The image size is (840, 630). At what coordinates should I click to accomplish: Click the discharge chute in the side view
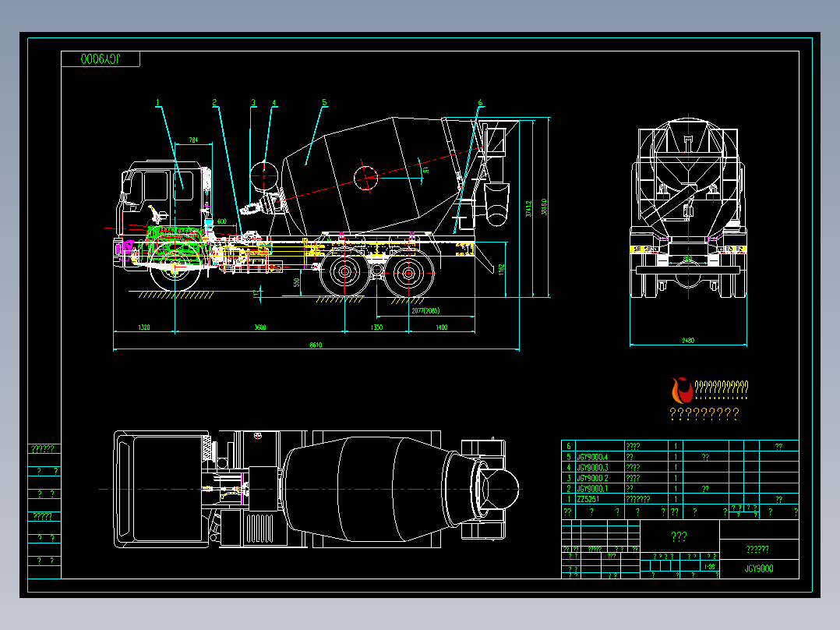coord(497,205)
